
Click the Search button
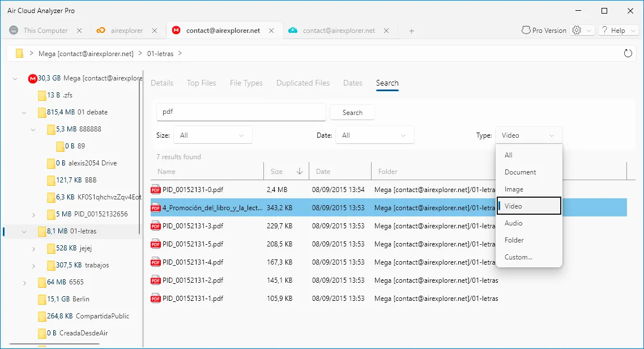pyautogui.click(x=352, y=113)
